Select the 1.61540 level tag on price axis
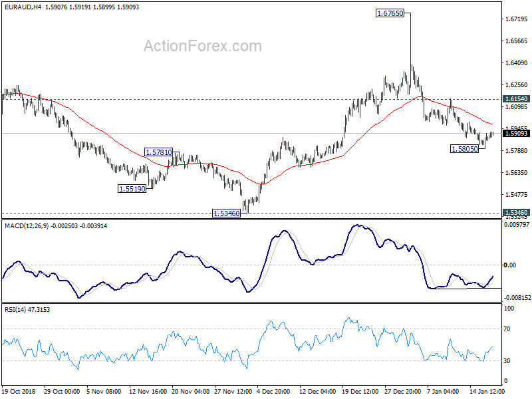 [517, 98]
